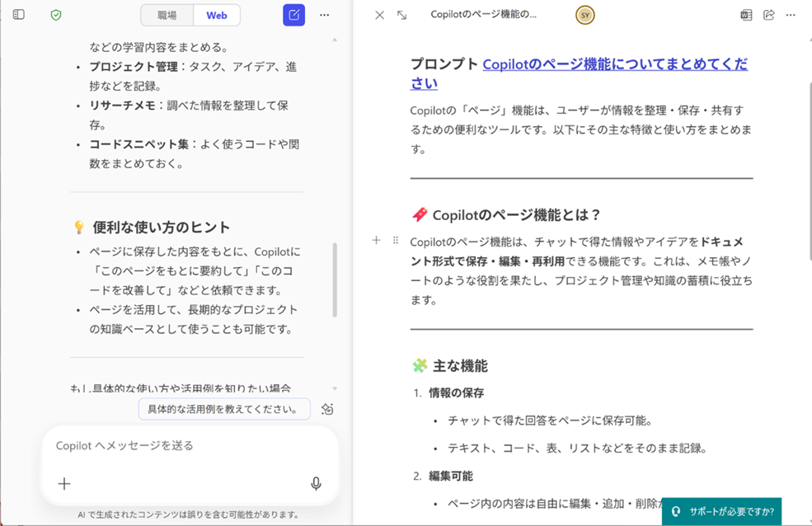Click the puzzle piece emoji by 主な機能
This screenshot has height=526, width=812.
tap(420, 366)
